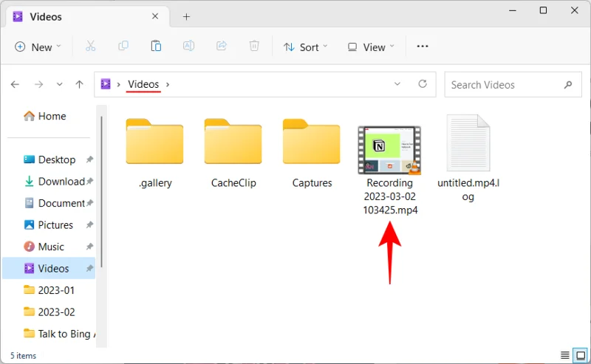The width and height of the screenshot is (591, 364).
Task: Open the View options dropdown
Action: pyautogui.click(x=371, y=47)
